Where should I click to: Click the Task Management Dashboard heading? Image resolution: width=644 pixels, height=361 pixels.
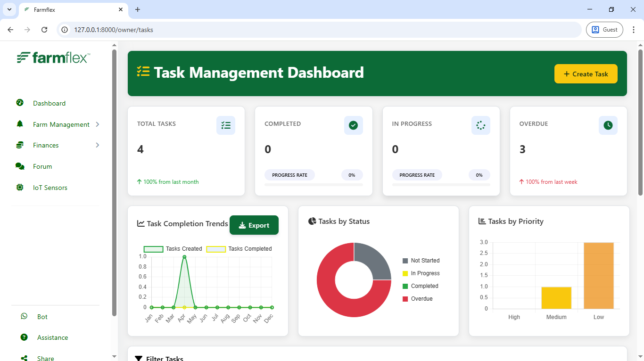coord(259,73)
